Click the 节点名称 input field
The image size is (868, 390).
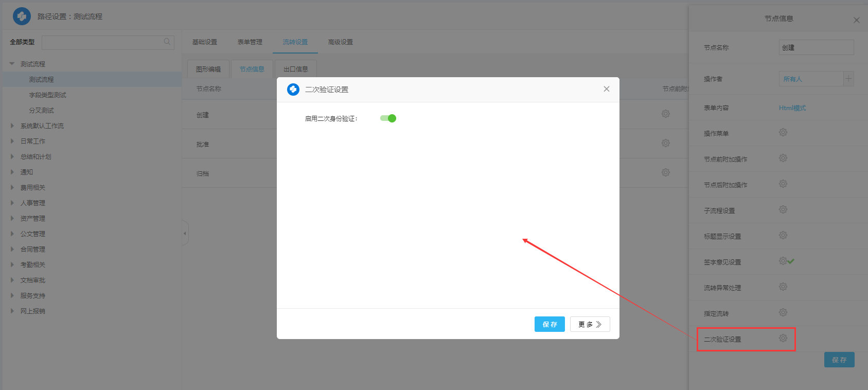click(x=816, y=48)
